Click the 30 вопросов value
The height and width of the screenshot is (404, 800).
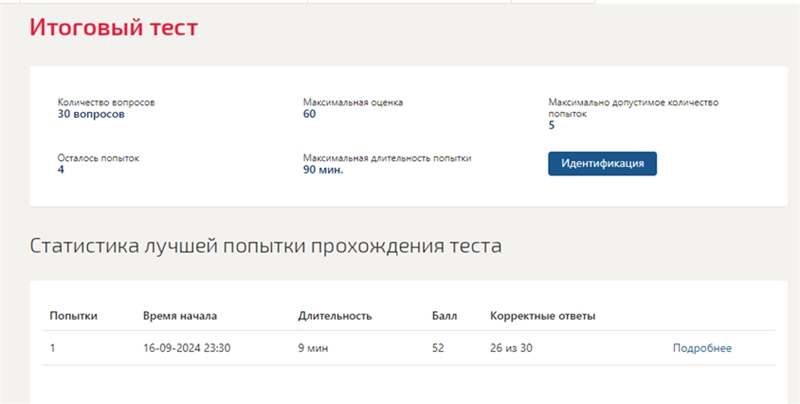(x=91, y=114)
